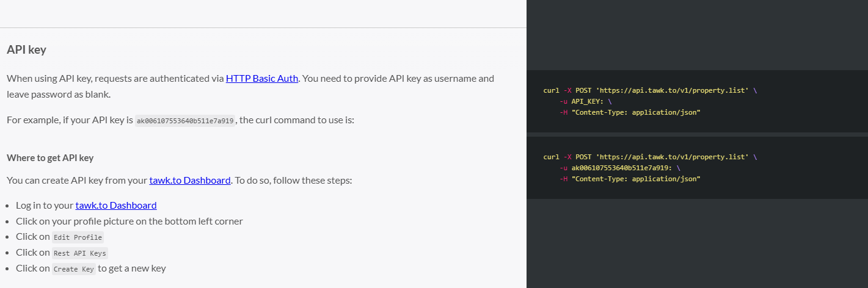
Task: Click the 'For example, if your API key is' text
Action: [x=70, y=120]
